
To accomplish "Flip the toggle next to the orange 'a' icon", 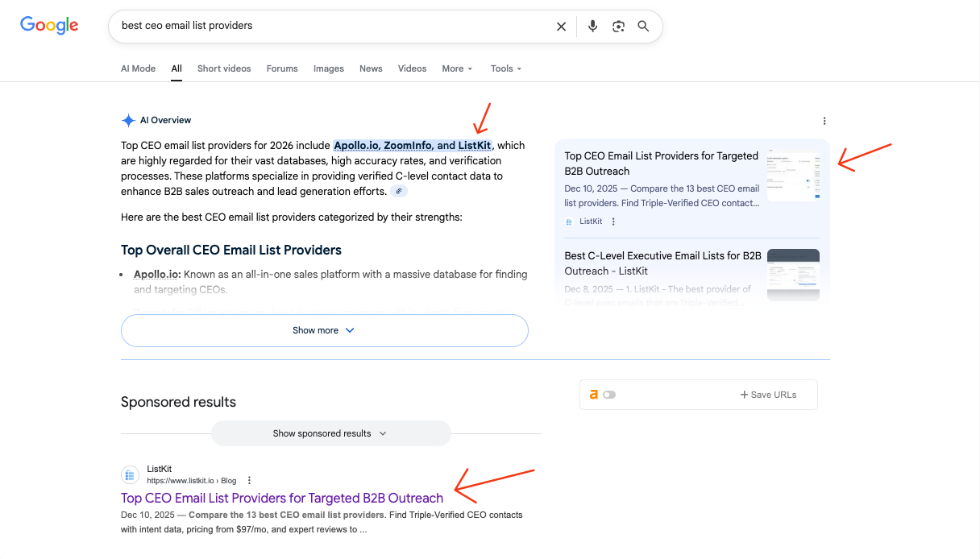I will [x=610, y=394].
